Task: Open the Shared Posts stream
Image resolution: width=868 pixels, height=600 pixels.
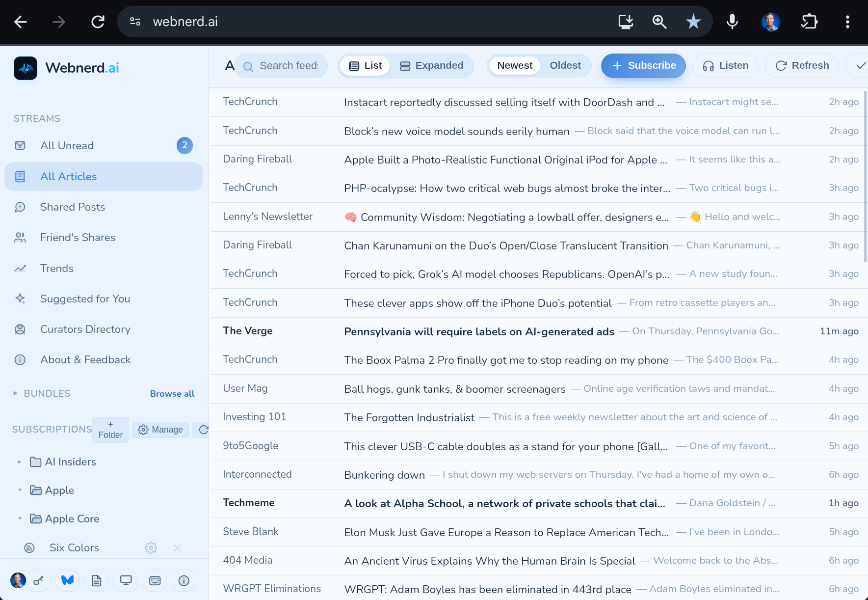Action: [104, 207]
